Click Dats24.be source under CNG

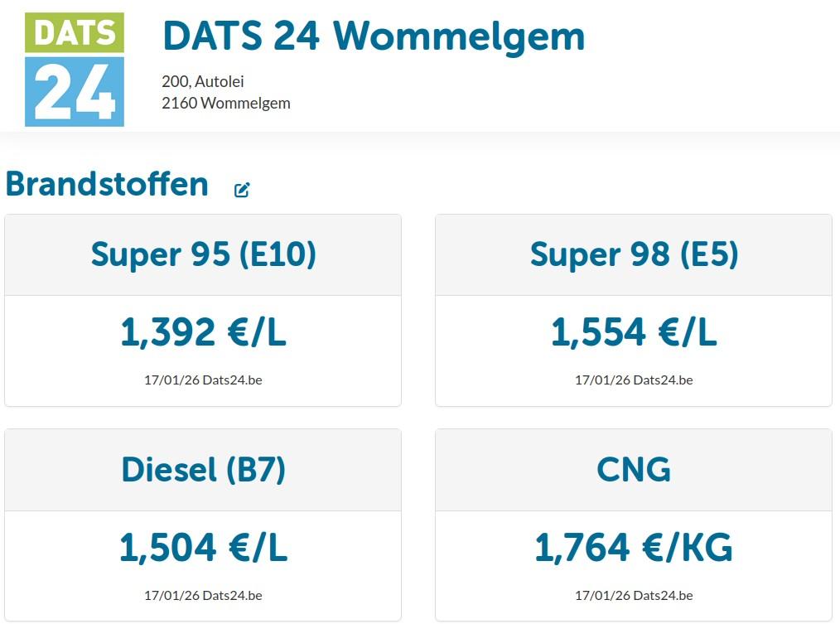click(664, 596)
